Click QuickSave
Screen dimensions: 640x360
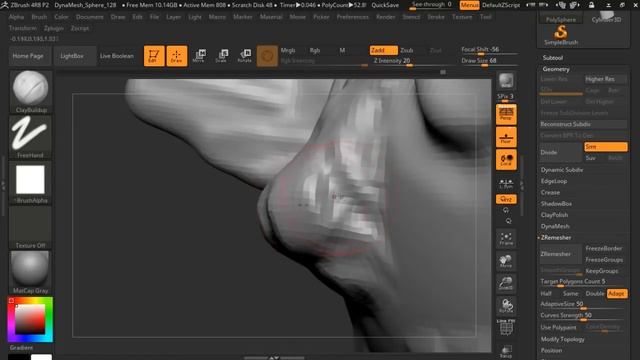385,5
